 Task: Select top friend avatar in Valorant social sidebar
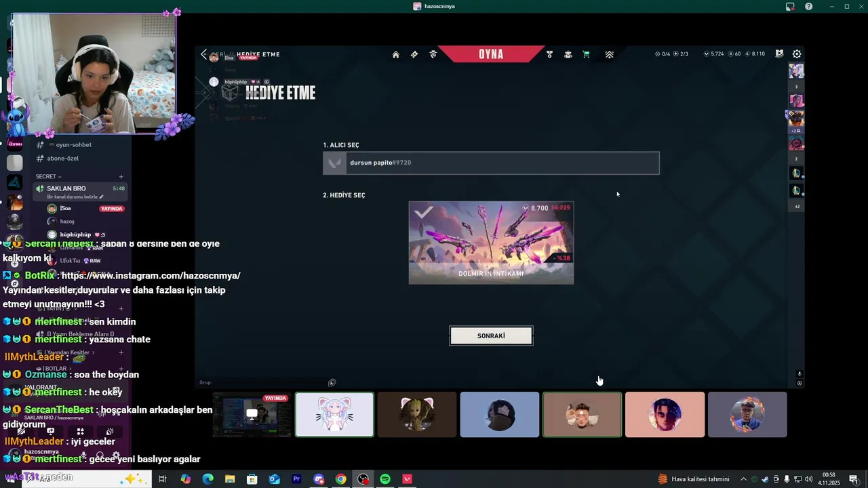pyautogui.click(x=797, y=70)
